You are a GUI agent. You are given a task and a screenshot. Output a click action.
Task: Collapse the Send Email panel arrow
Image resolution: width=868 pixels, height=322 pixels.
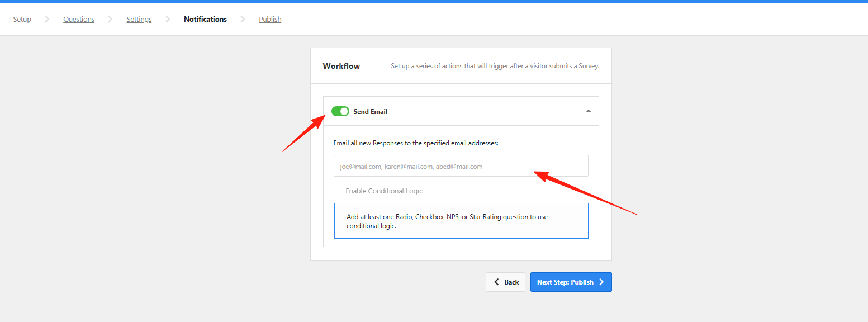click(588, 111)
